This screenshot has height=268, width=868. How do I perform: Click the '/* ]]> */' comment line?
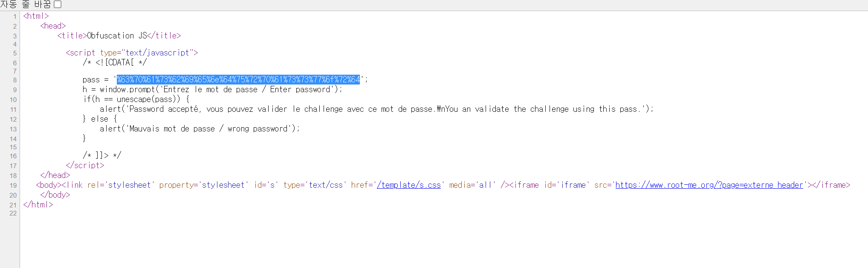point(102,155)
